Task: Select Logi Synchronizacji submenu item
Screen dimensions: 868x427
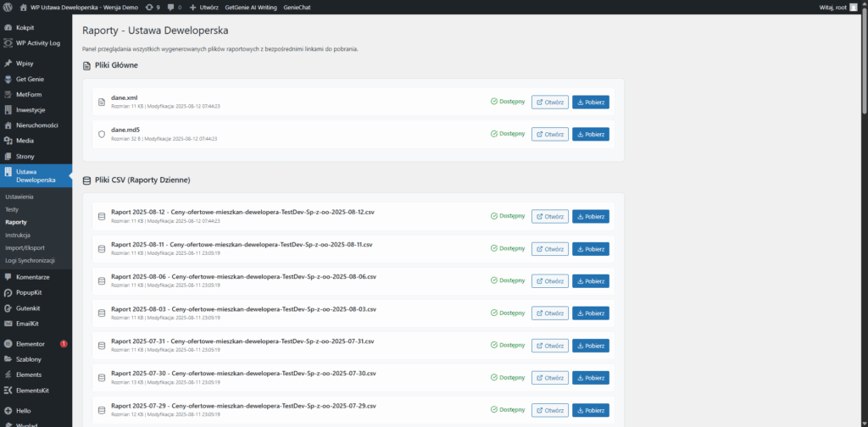Action: [30, 260]
